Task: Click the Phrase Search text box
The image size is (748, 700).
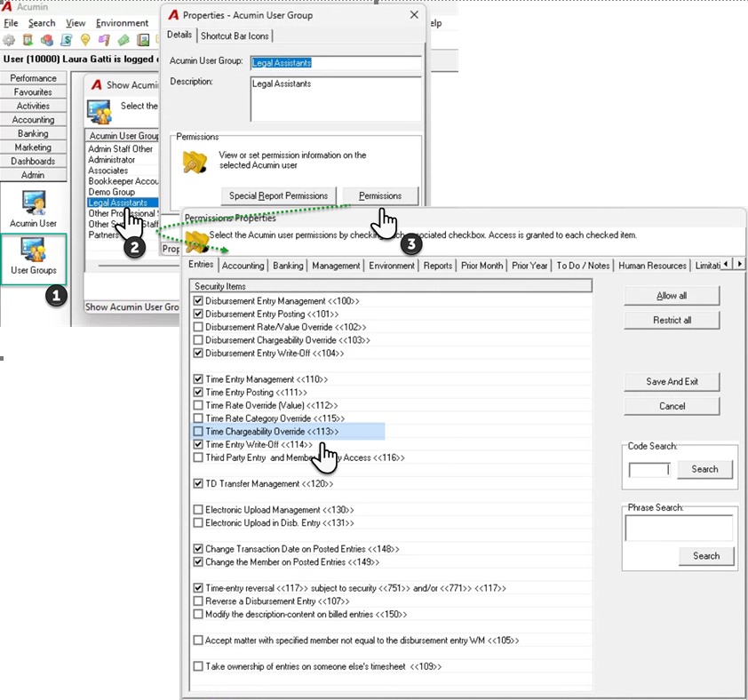Action: (x=679, y=529)
